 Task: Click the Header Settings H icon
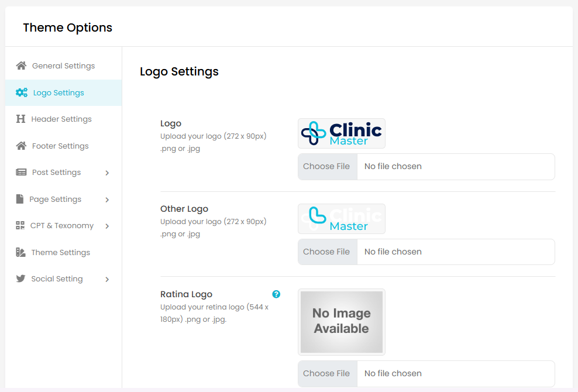tap(20, 119)
